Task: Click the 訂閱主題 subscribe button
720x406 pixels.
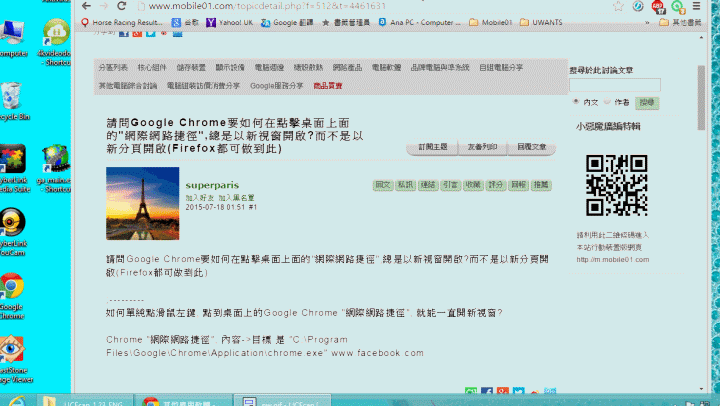Action: tap(433, 147)
